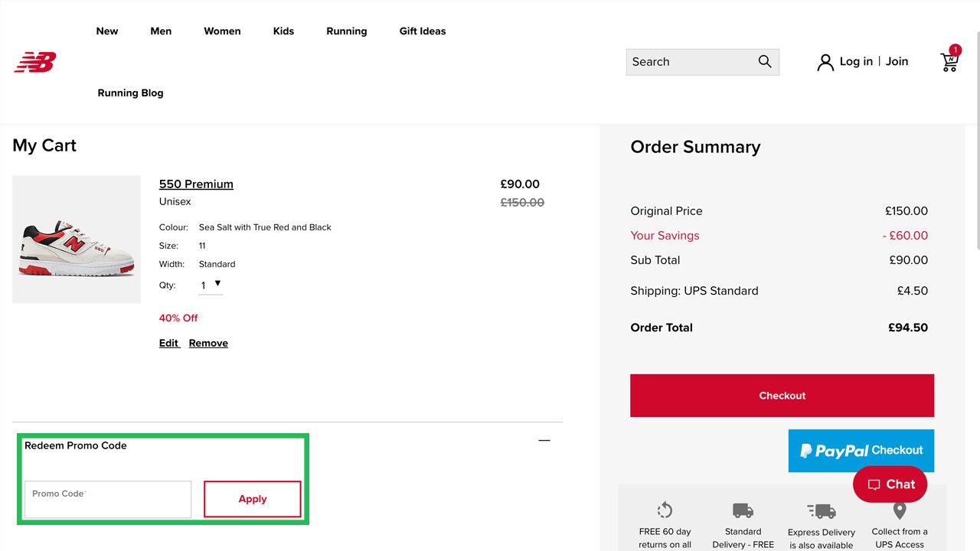This screenshot has width=980, height=551.
Task: Click the 'Order Total' label
Action: point(661,328)
